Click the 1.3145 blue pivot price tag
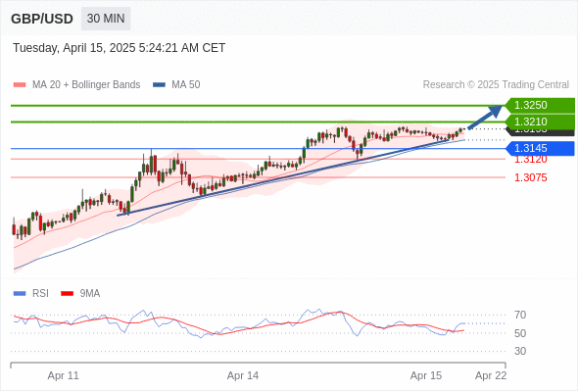The width and height of the screenshot is (578, 392). (x=540, y=148)
